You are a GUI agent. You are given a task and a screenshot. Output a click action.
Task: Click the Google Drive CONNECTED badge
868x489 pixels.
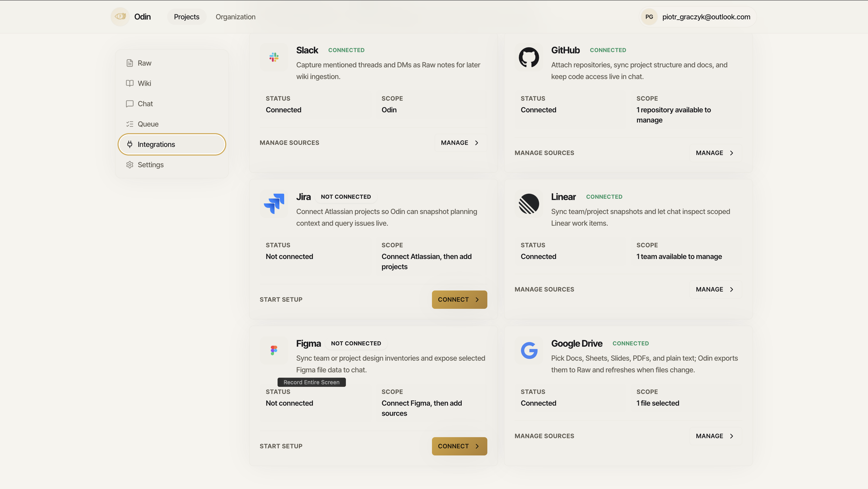tap(631, 343)
